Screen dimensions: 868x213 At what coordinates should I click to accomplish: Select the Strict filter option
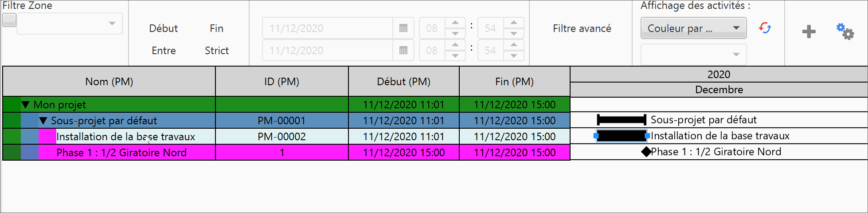click(x=216, y=51)
